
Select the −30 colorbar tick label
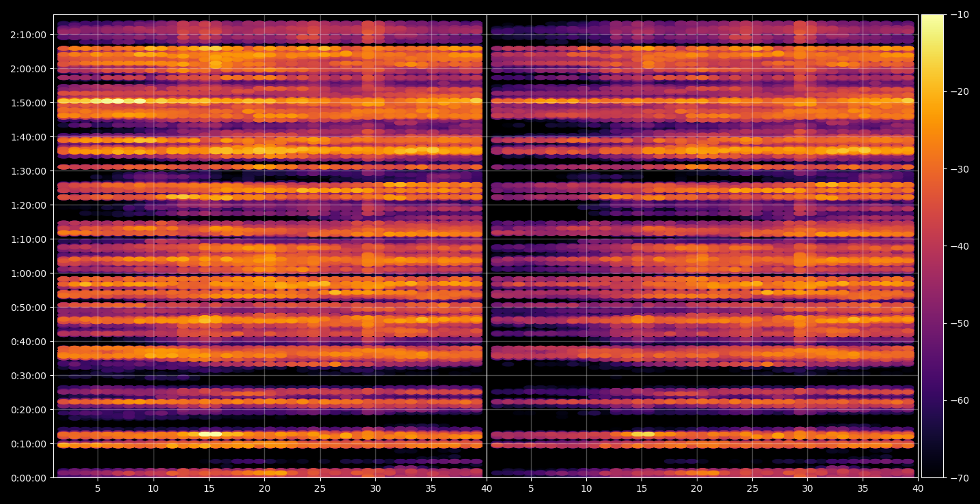[x=959, y=168]
